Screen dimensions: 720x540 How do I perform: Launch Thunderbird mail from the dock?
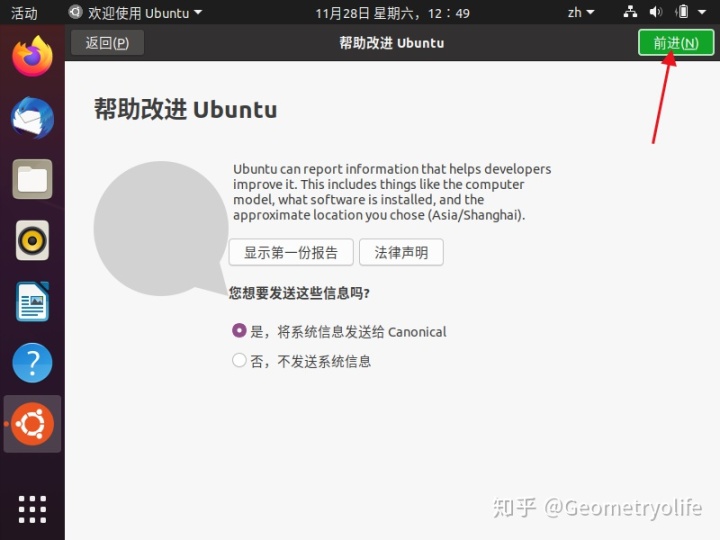tap(32, 118)
